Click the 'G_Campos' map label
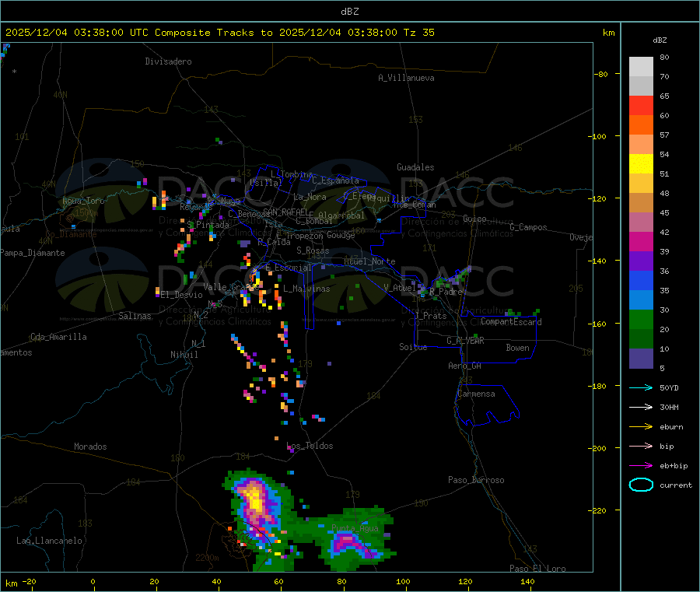Image resolution: width=700 pixels, height=592 pixels. point(528,227)
